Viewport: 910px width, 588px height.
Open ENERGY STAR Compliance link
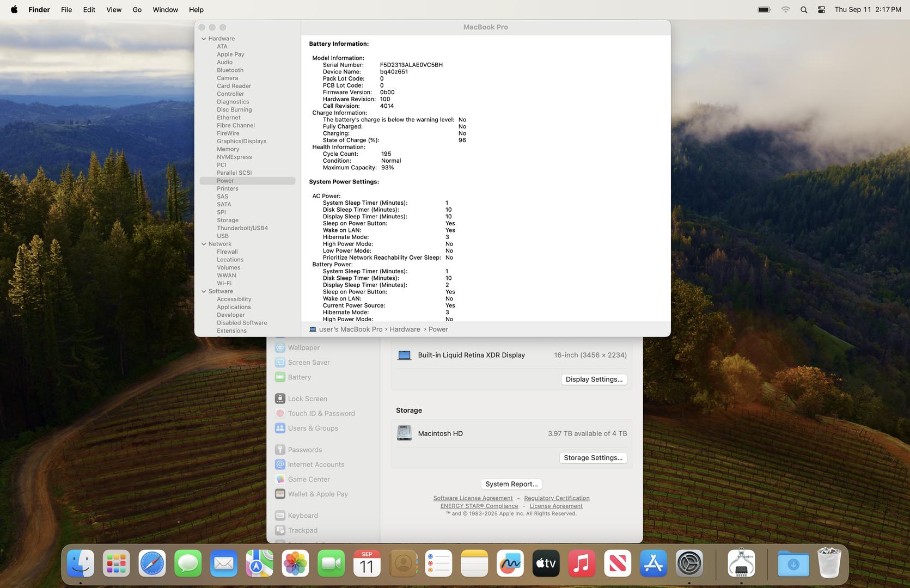pos(479,506)
